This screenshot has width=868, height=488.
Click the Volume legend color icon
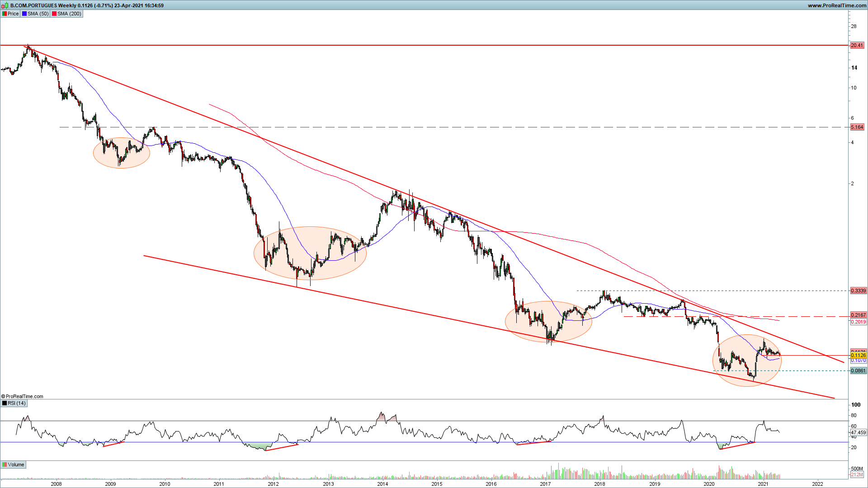(x=5, y=465)
